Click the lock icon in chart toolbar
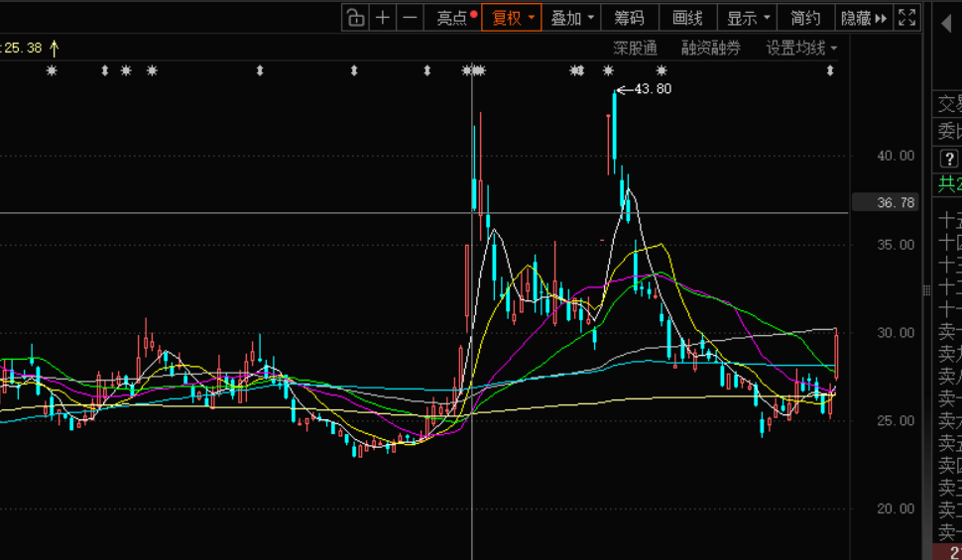This screenshot has height=560, width=962. (356, 18)
